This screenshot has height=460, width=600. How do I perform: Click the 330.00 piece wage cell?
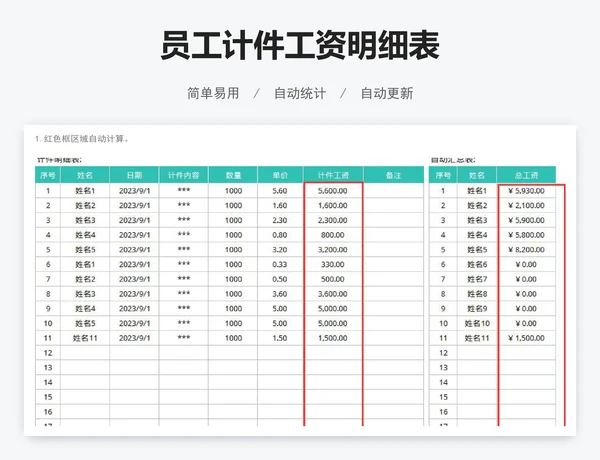click(x=333, y=264)
